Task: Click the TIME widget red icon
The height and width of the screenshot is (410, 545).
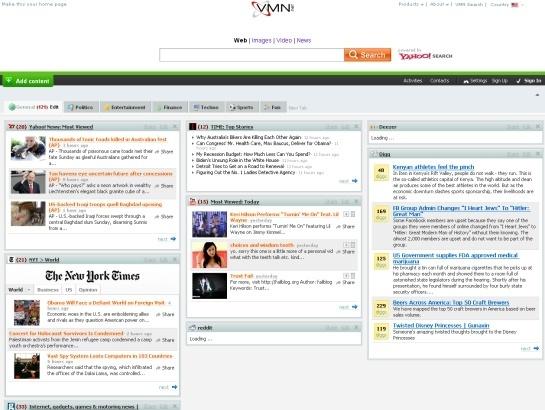Action: [x=193, y=126]
